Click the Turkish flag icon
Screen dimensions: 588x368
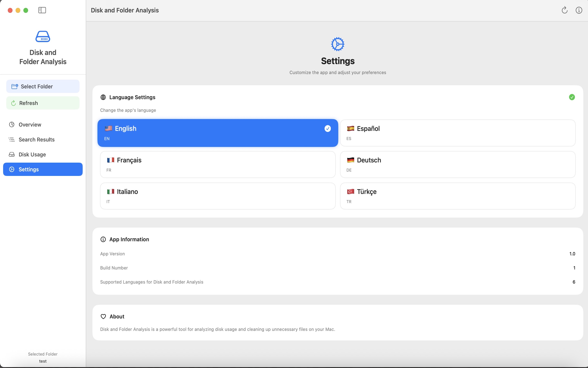[350, 192]
